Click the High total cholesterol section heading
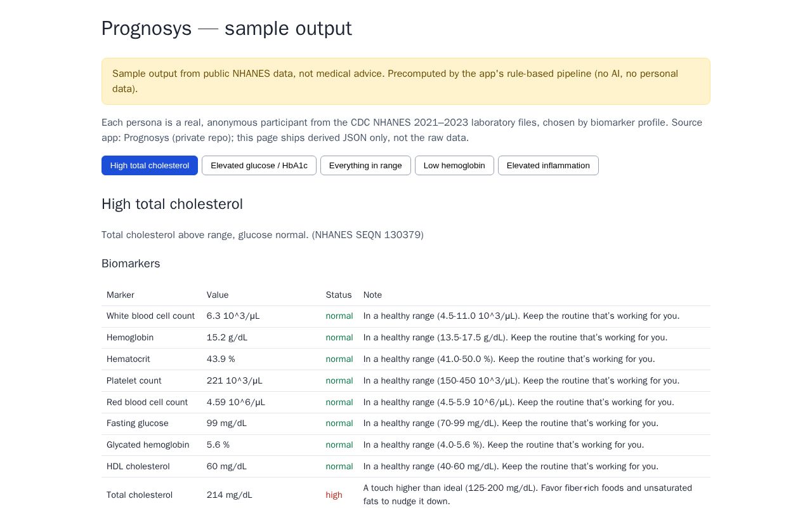The width and height of the screenshot is (812, 508). (172, 204)
